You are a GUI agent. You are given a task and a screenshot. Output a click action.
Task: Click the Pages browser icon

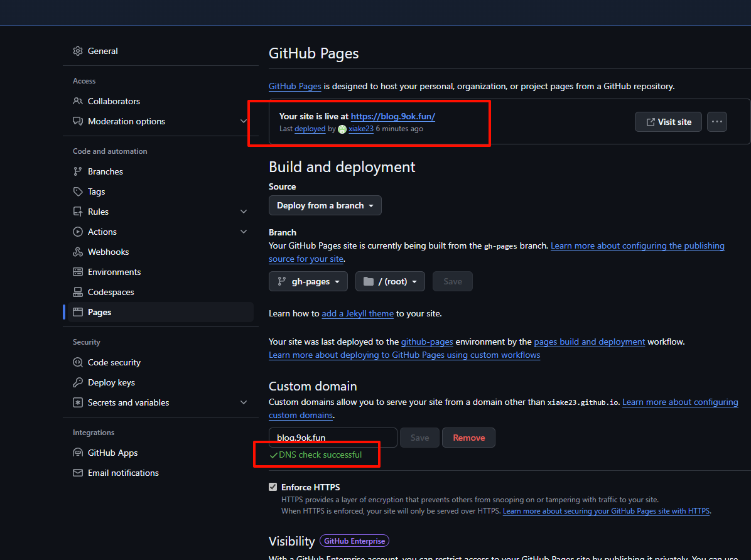click(x=78, y=313)
